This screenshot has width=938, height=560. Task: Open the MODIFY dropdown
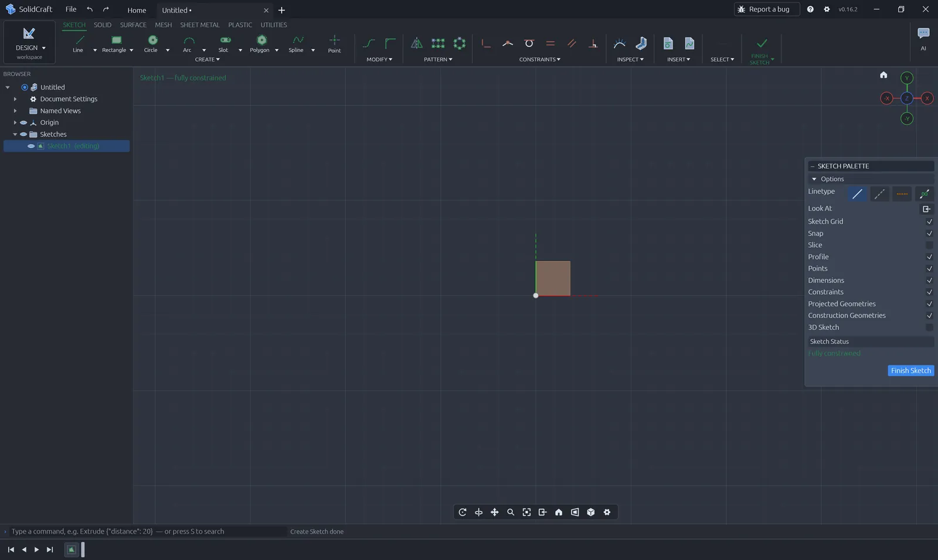(379, 59)
